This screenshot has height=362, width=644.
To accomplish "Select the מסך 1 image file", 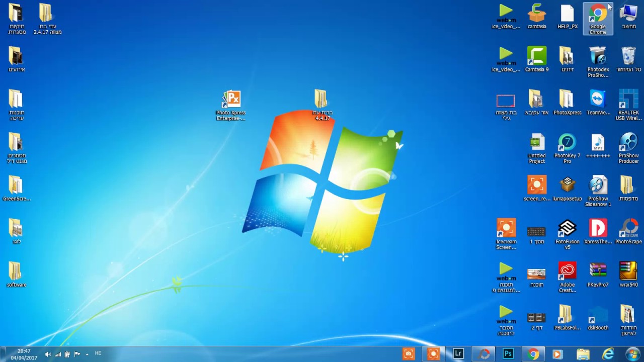I will tap(537, 234).
